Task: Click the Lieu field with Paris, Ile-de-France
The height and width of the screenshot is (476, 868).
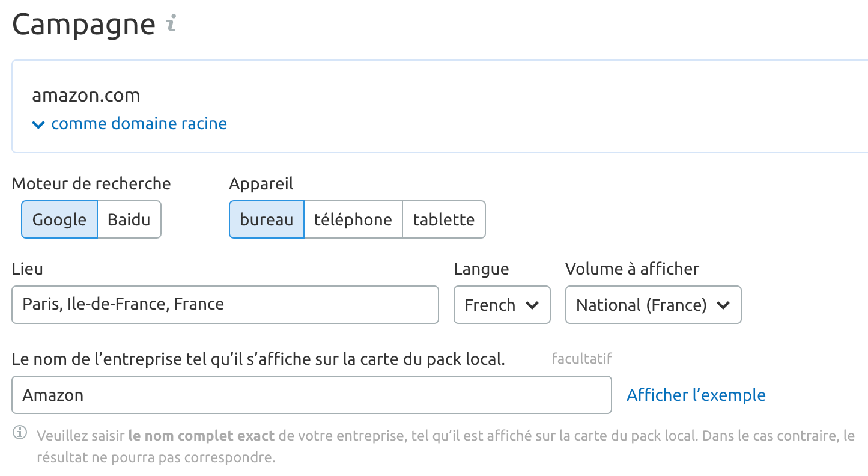Action: pos(225,305)
